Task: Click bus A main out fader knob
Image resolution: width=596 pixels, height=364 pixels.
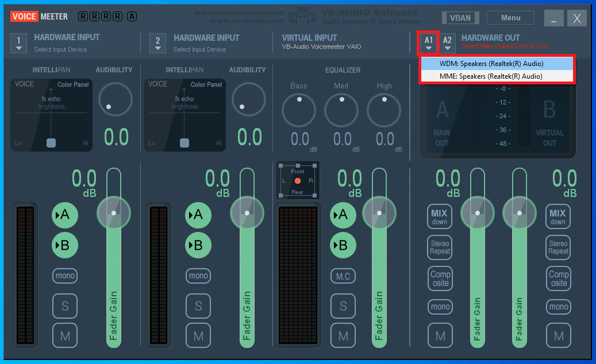Action: click(x=478, y=213)
